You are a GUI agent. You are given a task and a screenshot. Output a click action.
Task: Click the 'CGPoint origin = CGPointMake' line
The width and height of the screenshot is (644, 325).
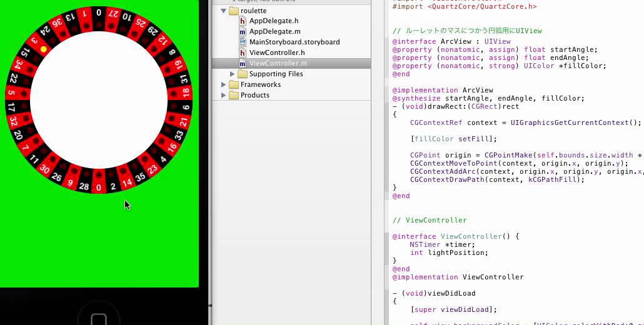[526, 155]
